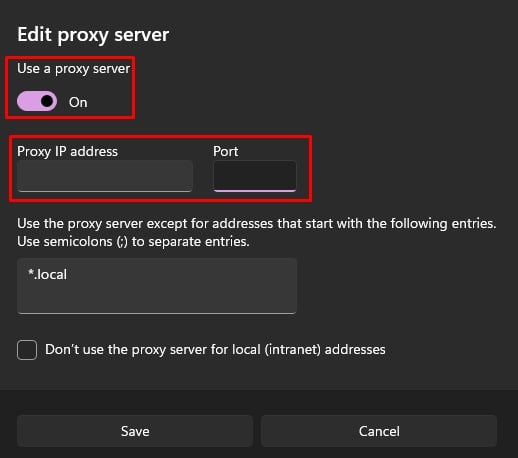Click the black knob of the proxy toggle
The height and width of the screenshot is (458, 518).
tap(47, 101)
